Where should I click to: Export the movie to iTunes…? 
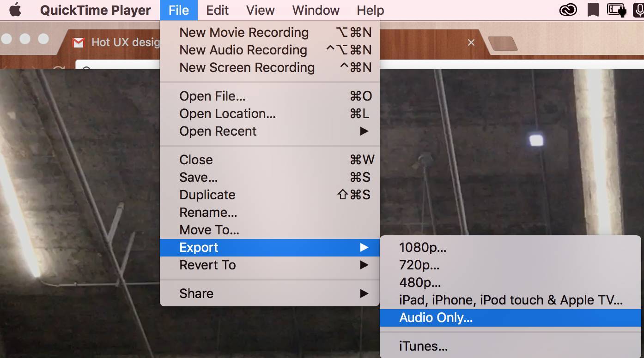tap(510, 346)
